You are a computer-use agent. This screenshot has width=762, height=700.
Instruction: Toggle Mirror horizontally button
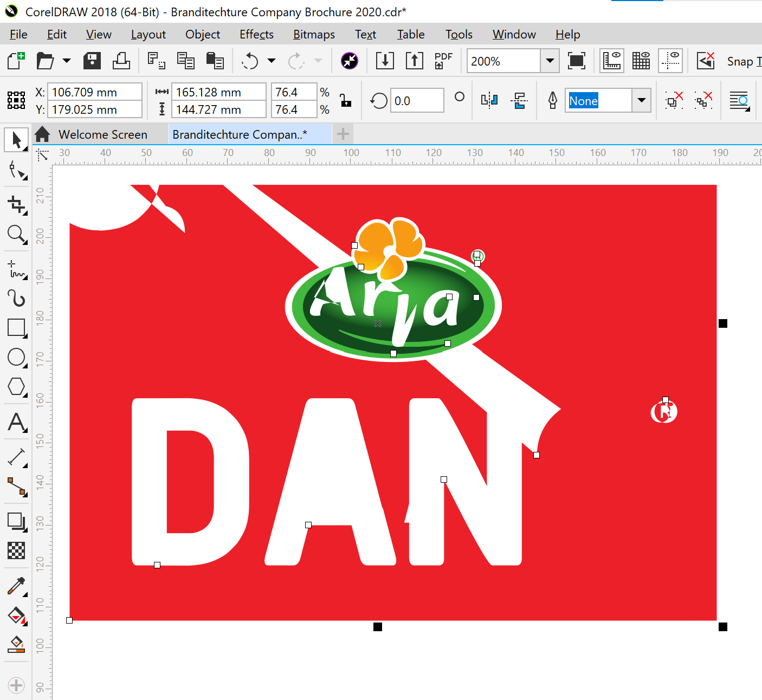pos(489,100)
